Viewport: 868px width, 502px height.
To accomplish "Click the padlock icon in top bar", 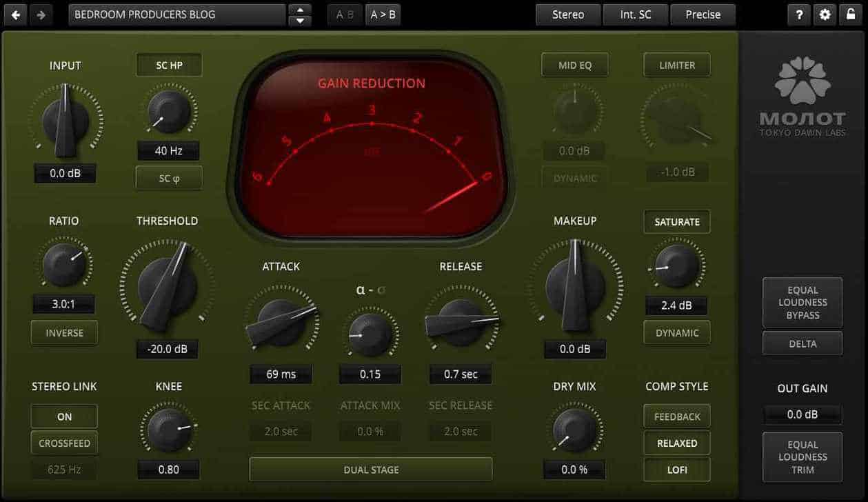I will pos(851,14).
